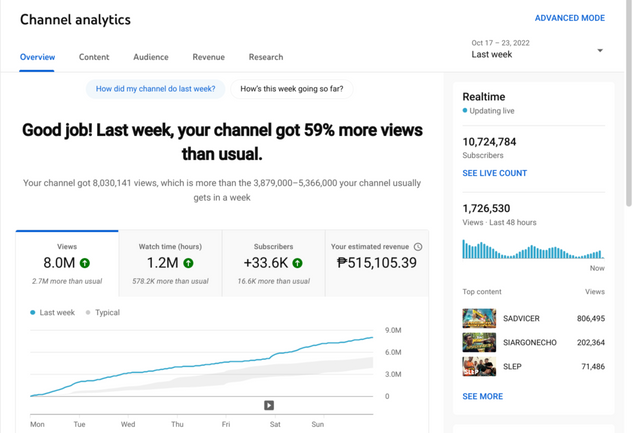Click the video marker icon on chart
The height and width of the screenshot is (433, 633).
pos(269,405)
